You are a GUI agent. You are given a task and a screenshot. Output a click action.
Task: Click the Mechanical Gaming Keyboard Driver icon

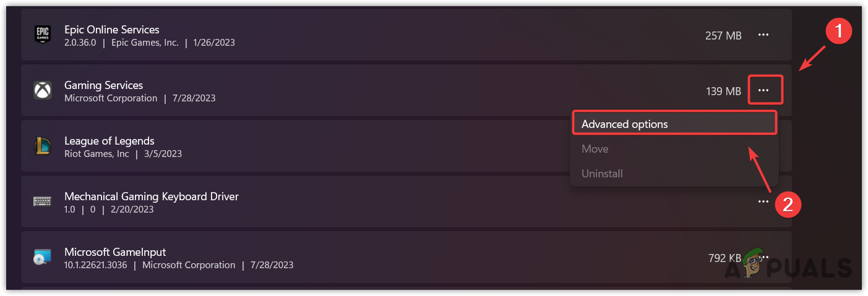tap(43, 202)
